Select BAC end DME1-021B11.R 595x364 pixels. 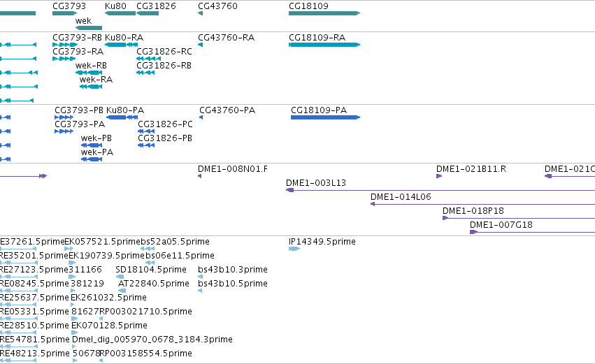(471, 169)
